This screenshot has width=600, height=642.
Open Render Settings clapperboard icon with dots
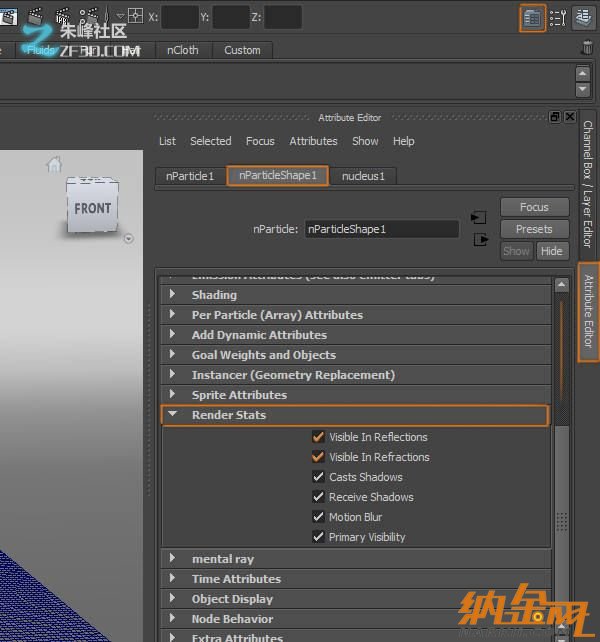click(x=89, y=16)
